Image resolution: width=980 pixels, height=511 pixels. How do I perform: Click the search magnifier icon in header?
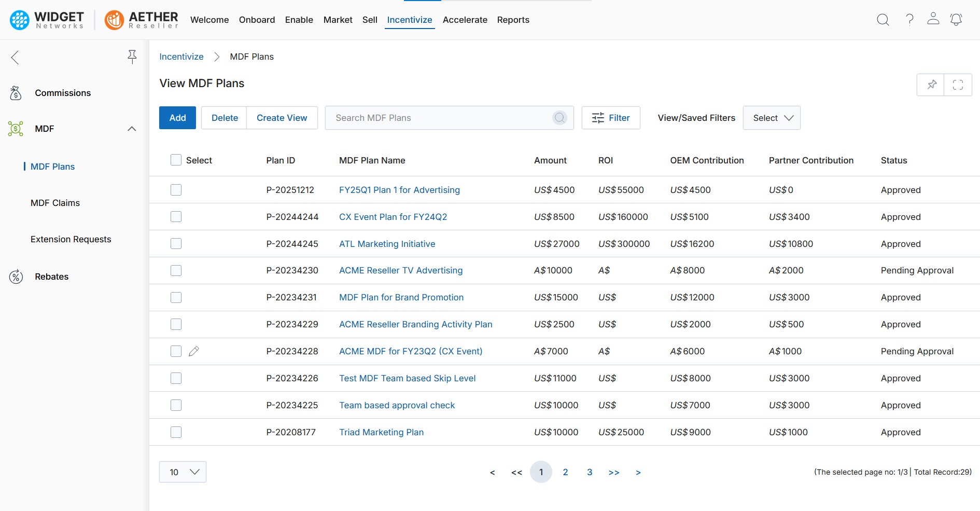tap(883, 20)
